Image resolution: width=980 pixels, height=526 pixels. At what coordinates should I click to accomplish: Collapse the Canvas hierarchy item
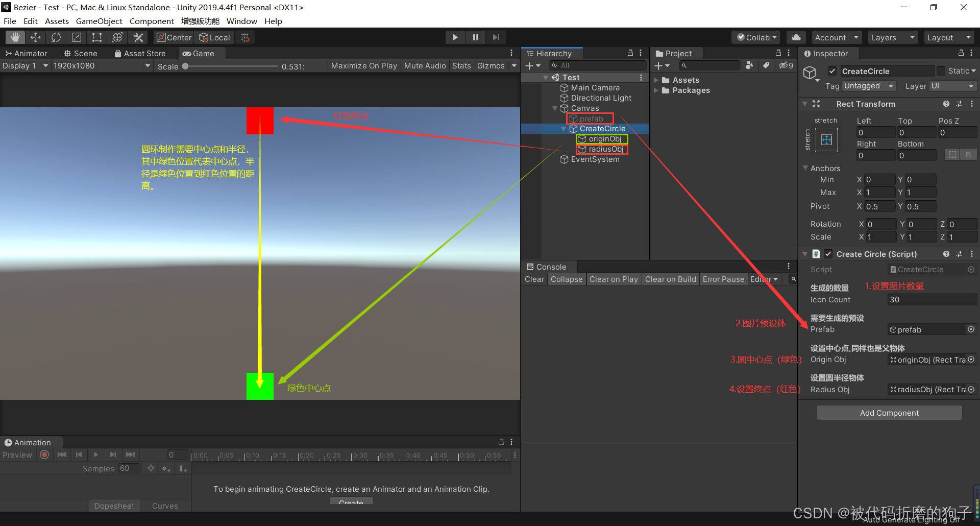click(x=554, y=108)
